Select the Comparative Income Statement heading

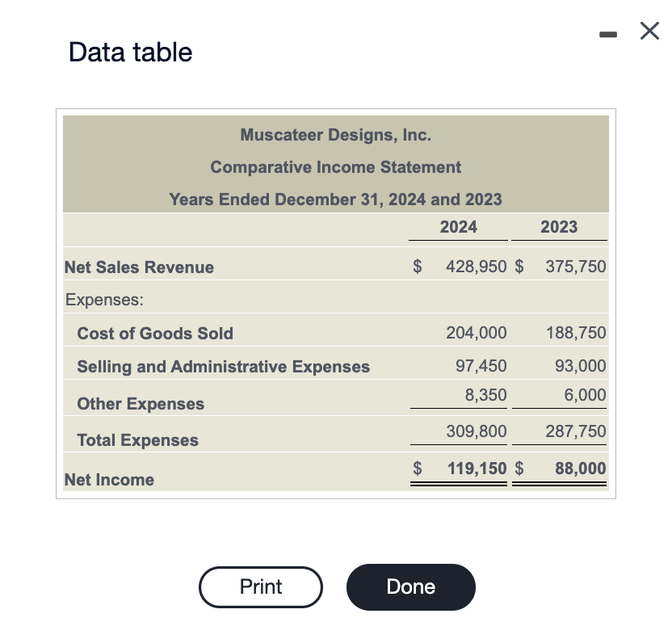[x=335, y=167]
